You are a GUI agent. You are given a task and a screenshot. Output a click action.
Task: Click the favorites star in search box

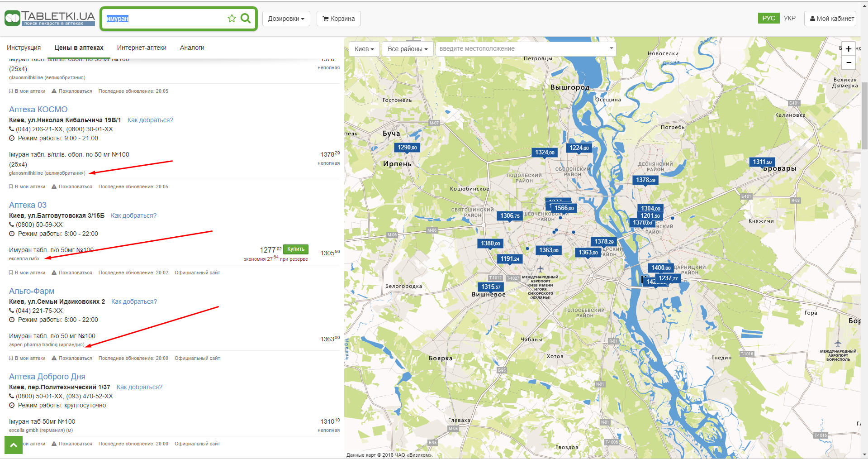pyautogui.click(x=232, y=18)
